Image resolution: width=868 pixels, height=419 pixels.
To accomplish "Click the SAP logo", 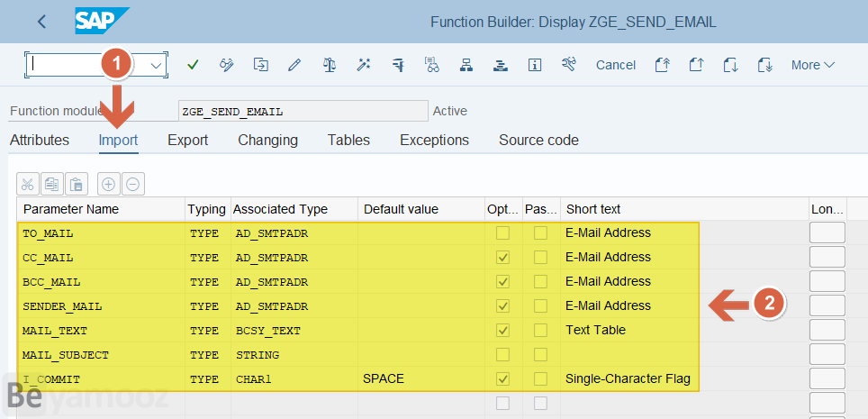I will tap(103, 21).
